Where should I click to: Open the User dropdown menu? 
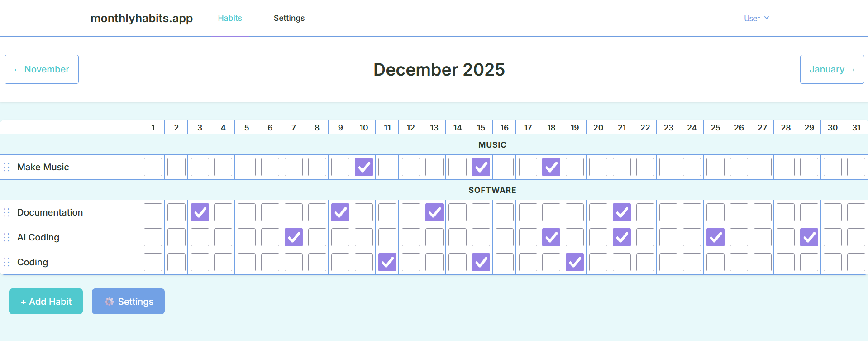tap(756, 18)
